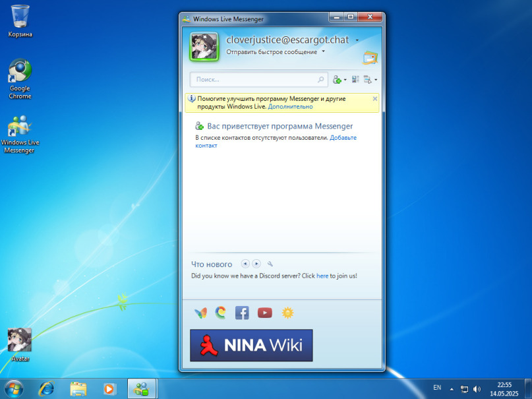The image size is (532, 399).
Task: Click the add contact icon in toolbar
Action: click(x=337, y=80)
